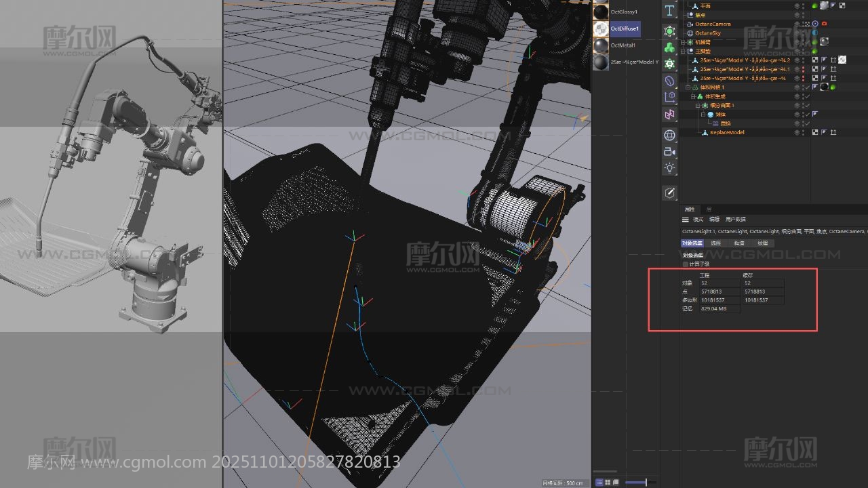Select the Text spline tool icon
This screenshot has height=488, width=868.
[669, 11]
